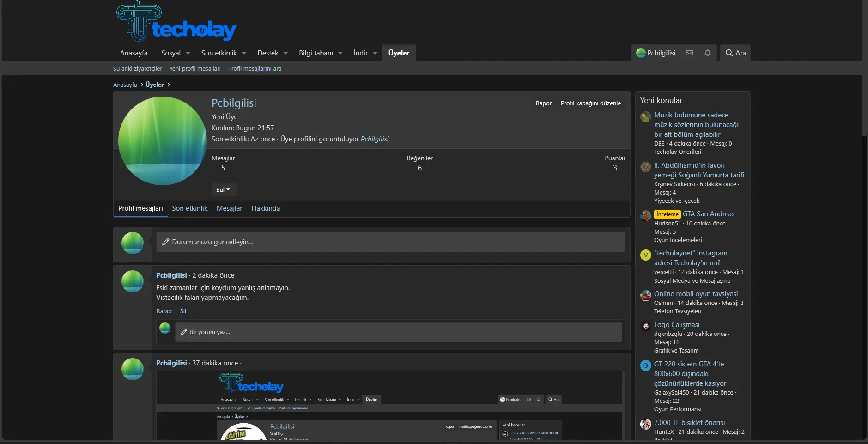
Task: Click small avatar beside comment box
Action: [x=165, y=328]
